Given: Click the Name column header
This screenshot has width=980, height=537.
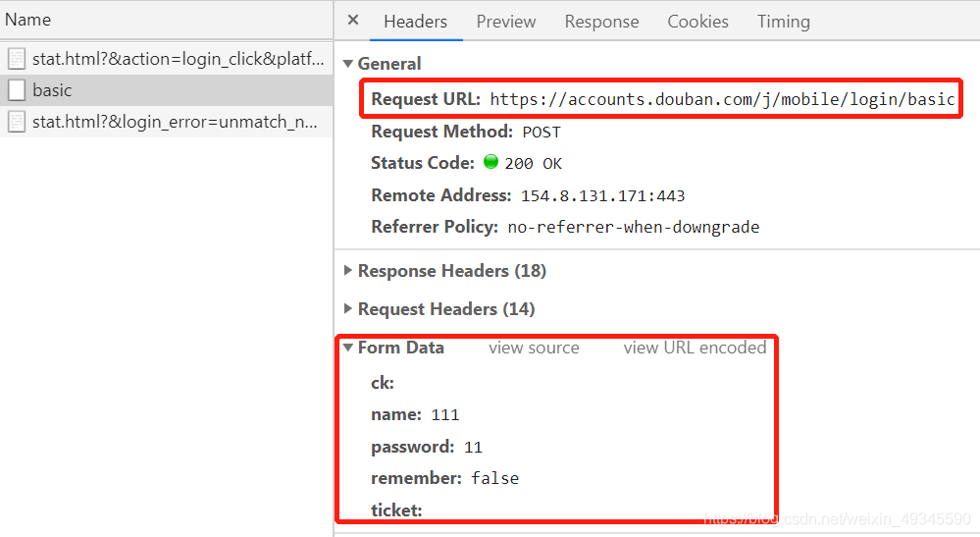Looking at the screenshot, I should (28, 20).
